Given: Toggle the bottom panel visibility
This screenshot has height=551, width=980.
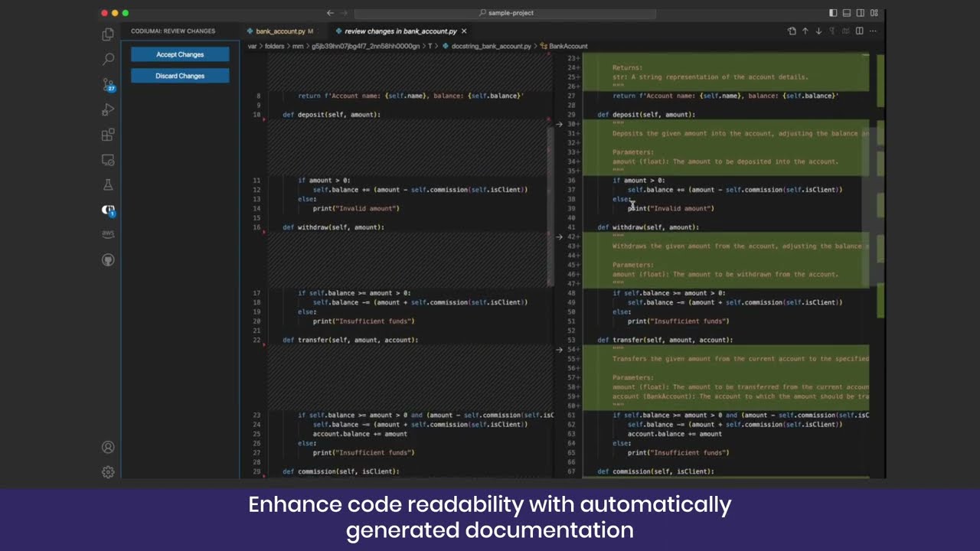Looking at the screenshot, I should 847,13.
